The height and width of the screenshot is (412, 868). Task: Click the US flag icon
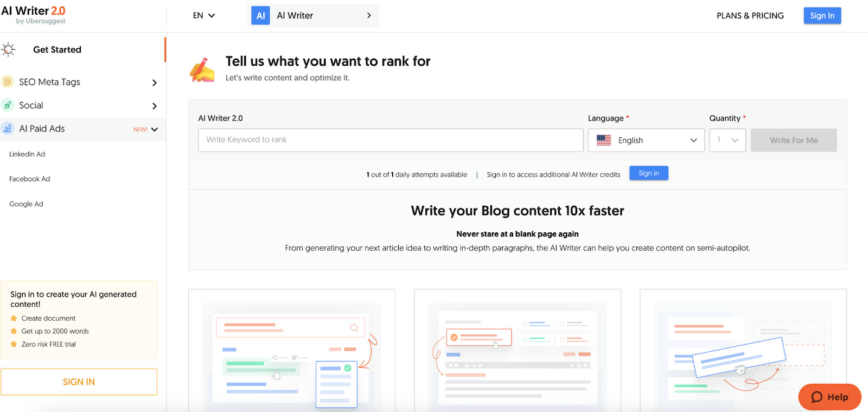tap(604, 140)
